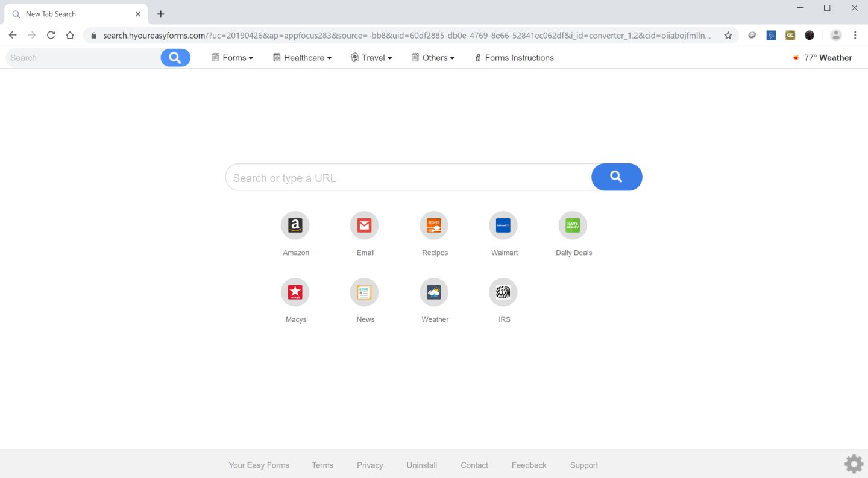This screenshot has width=868, height=478.
Task: Go forward to next page
Action: coord(32,35)
